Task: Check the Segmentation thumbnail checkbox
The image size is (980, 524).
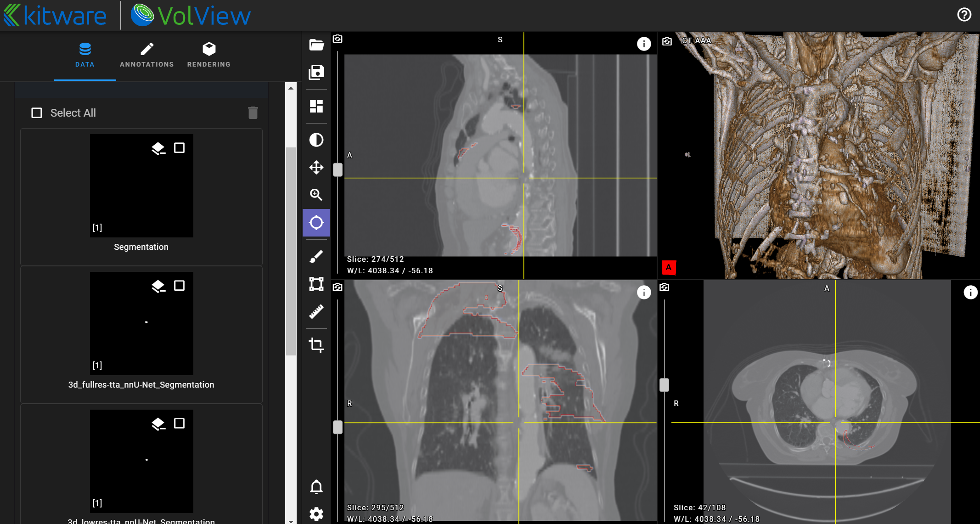Action: (x=180, y=148)
